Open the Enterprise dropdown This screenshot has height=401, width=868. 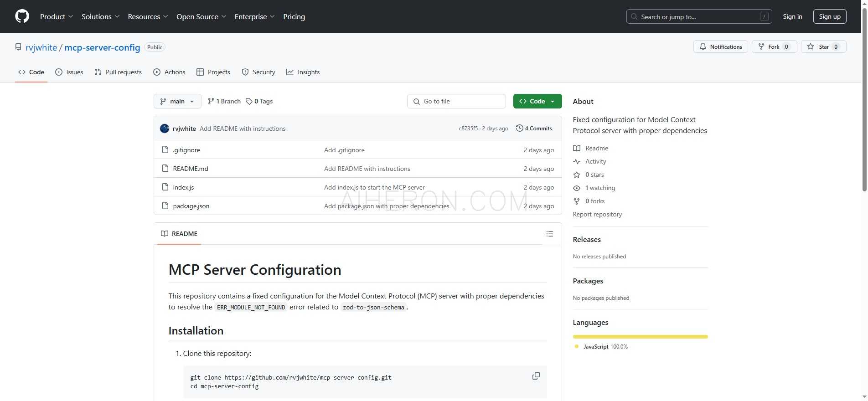(254, 16)
